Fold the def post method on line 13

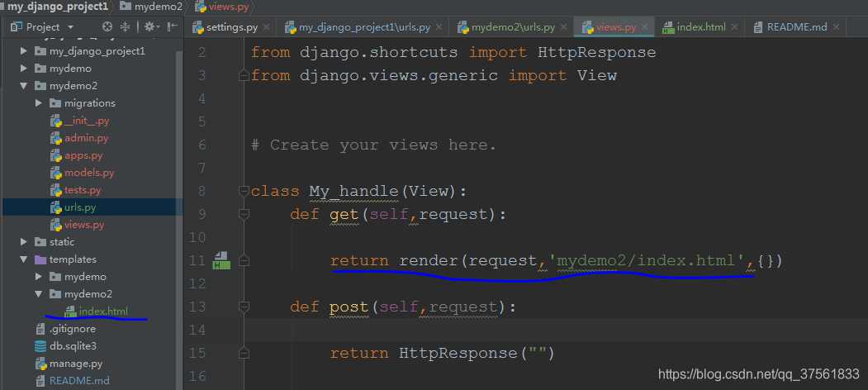pos(243,307)
